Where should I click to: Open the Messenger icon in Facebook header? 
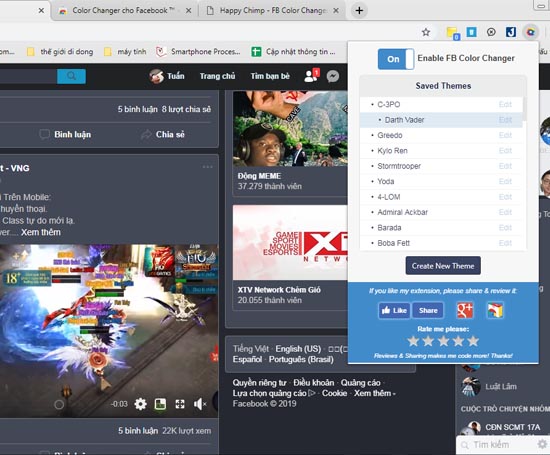[333, 76]
